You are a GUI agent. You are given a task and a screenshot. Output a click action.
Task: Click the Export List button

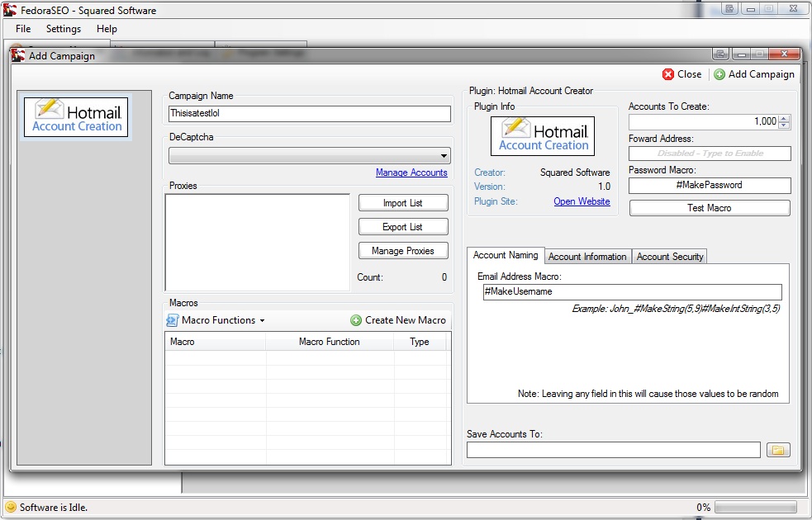coord(403,227)
